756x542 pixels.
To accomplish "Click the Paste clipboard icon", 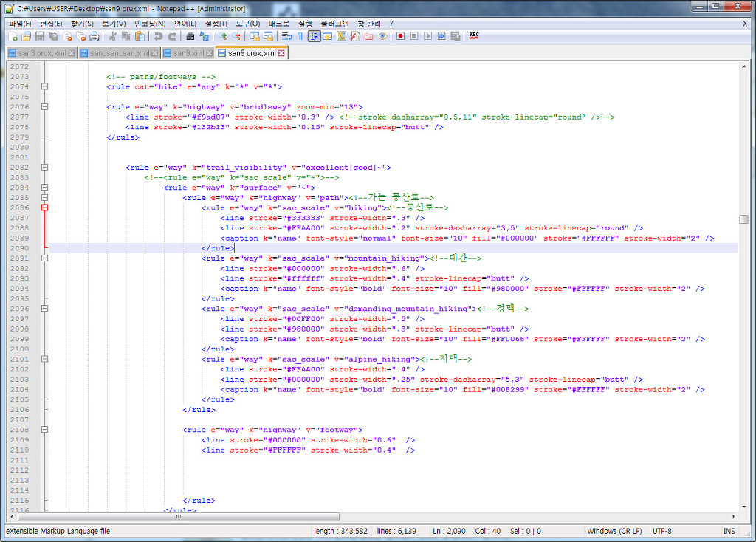I will 140,36.
